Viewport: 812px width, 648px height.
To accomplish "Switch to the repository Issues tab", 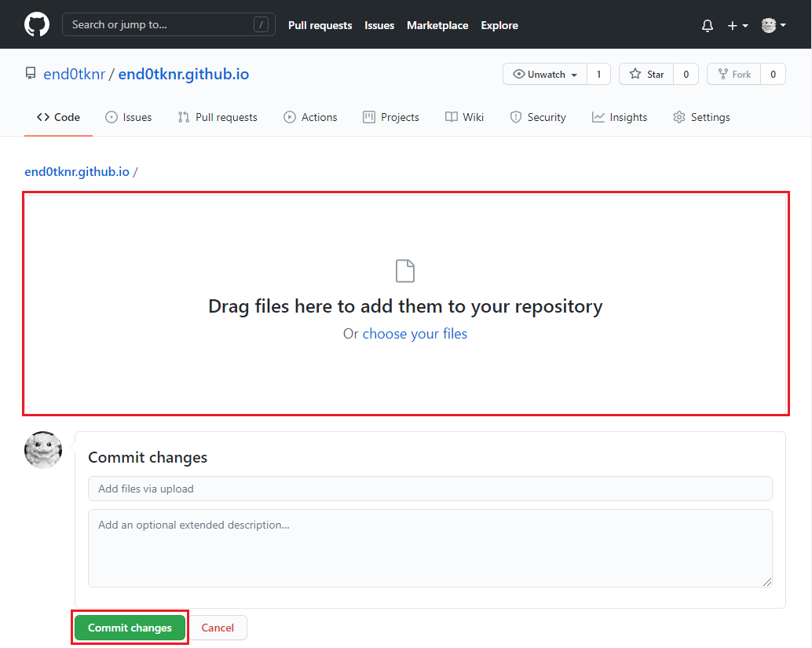I will (x=129, y=118).
